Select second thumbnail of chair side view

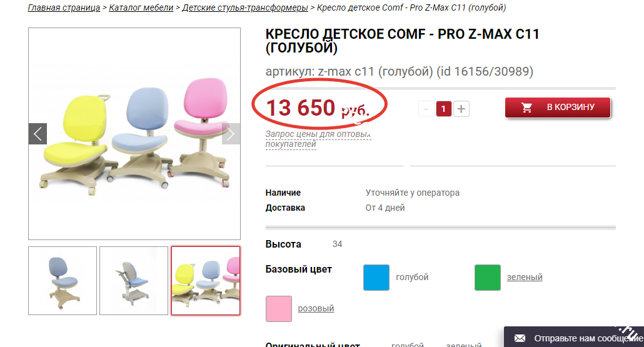click(134, 281)
